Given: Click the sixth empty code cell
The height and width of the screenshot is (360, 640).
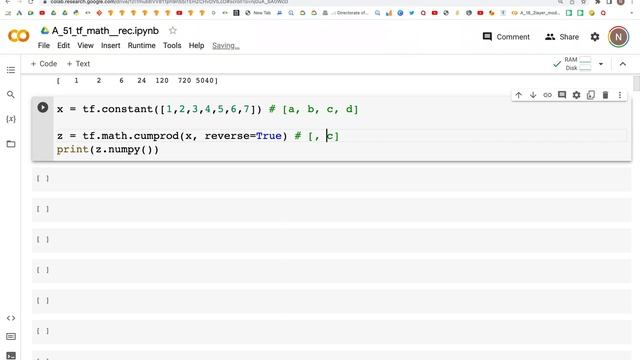Looking at the screenshot, I should click(x=331, y=331).
